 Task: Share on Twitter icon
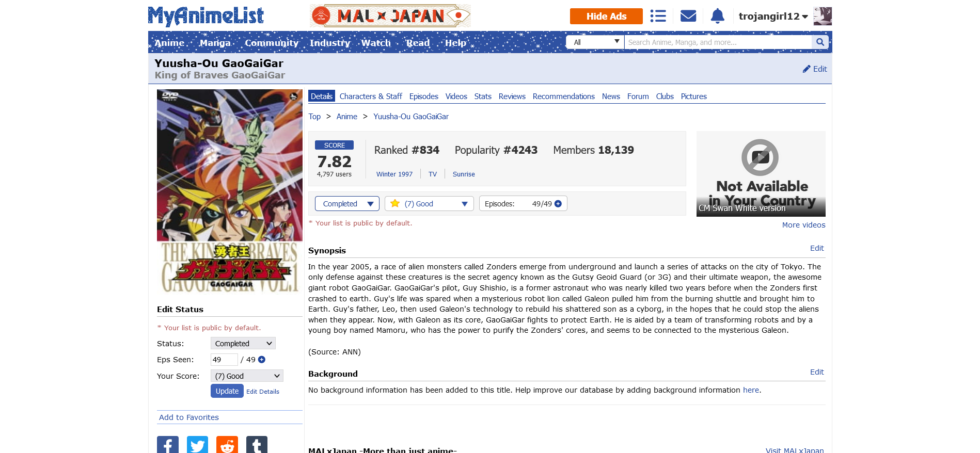tap(197, 445)
